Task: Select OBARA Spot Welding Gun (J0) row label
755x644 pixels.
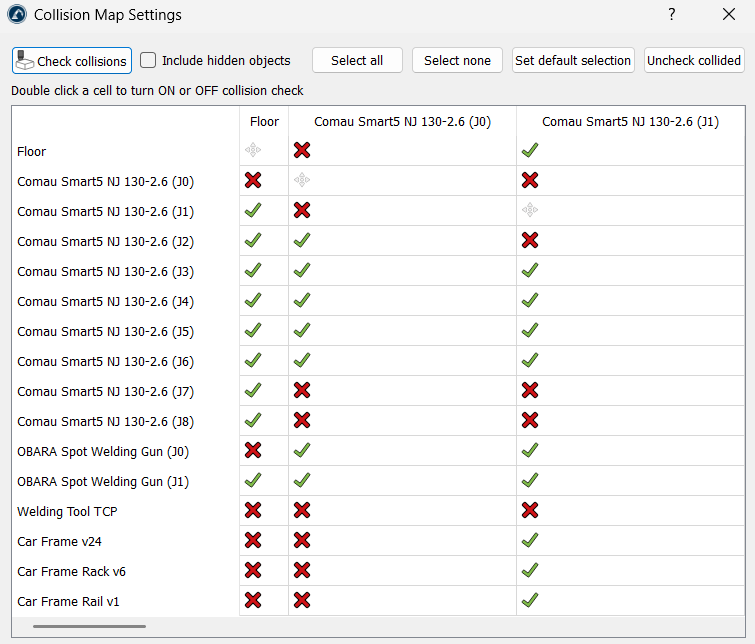Action: click(x=103, y=451)
